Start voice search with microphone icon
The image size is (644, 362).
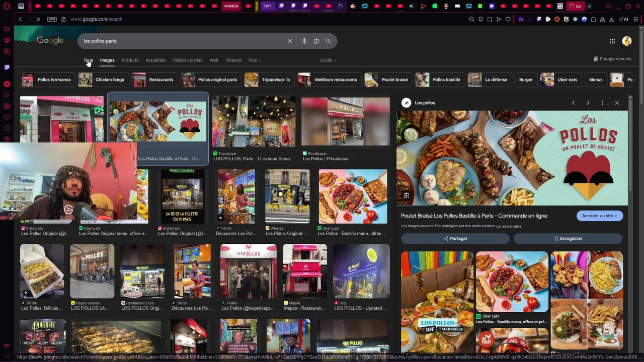click(304, 41)
